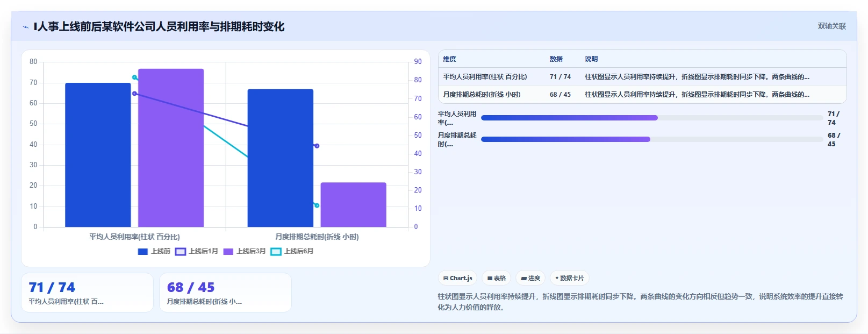The height and width of the screenshot is (334, 868).
Task: Click the purple line point above 平均人员利用率
Action: (x=134, y=94)
